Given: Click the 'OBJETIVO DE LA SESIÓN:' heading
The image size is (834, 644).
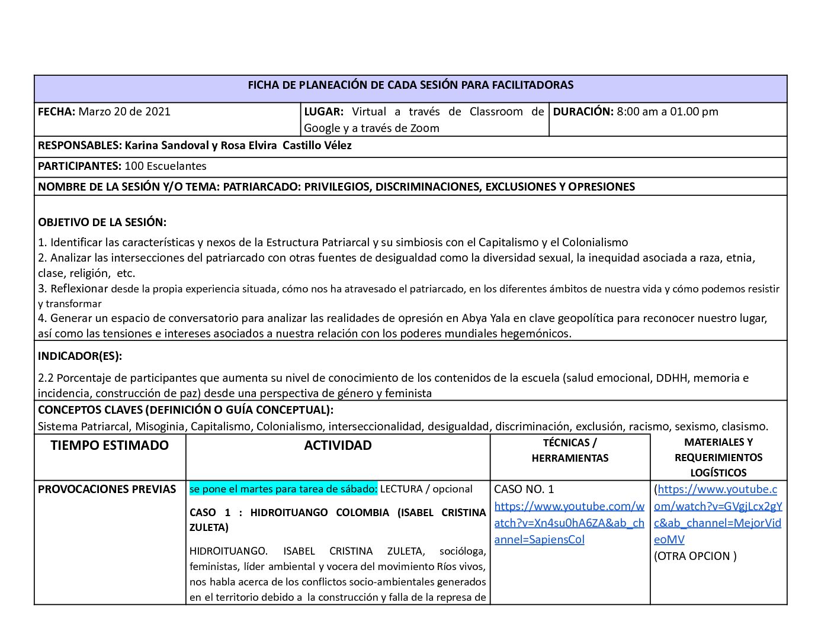Looking at the screenshot, I should [x=102, y=223].
